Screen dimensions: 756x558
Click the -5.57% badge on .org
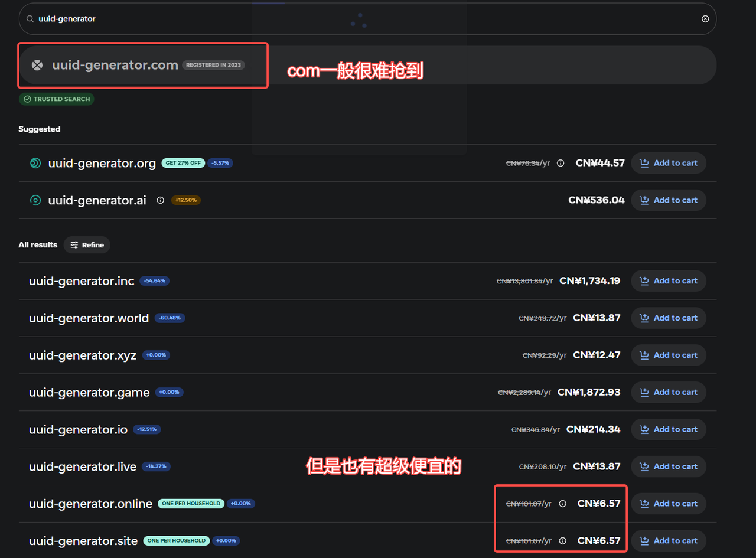pyautogui.click(x=220, y=163)
